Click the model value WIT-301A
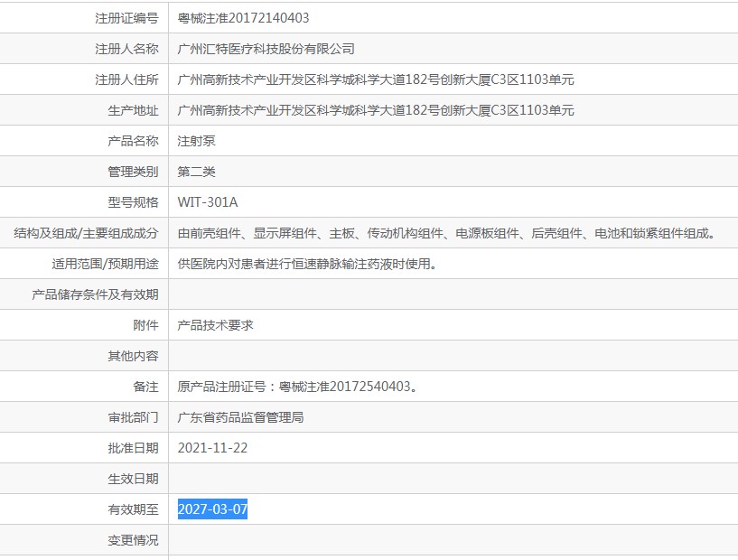 pos(208,202)
